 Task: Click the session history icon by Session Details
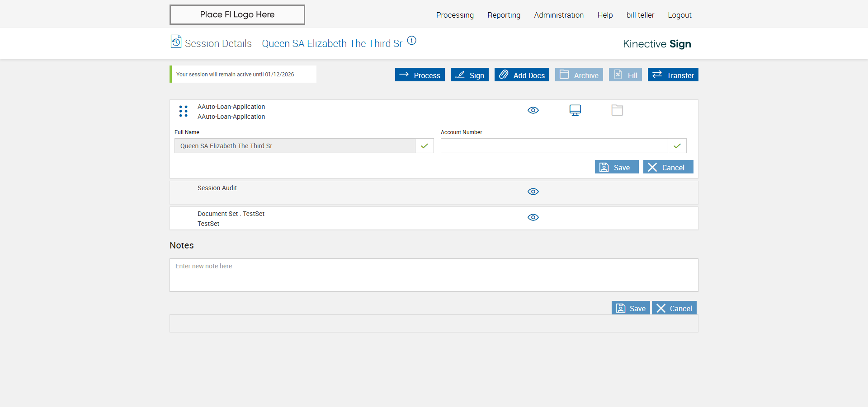[176, 42]
